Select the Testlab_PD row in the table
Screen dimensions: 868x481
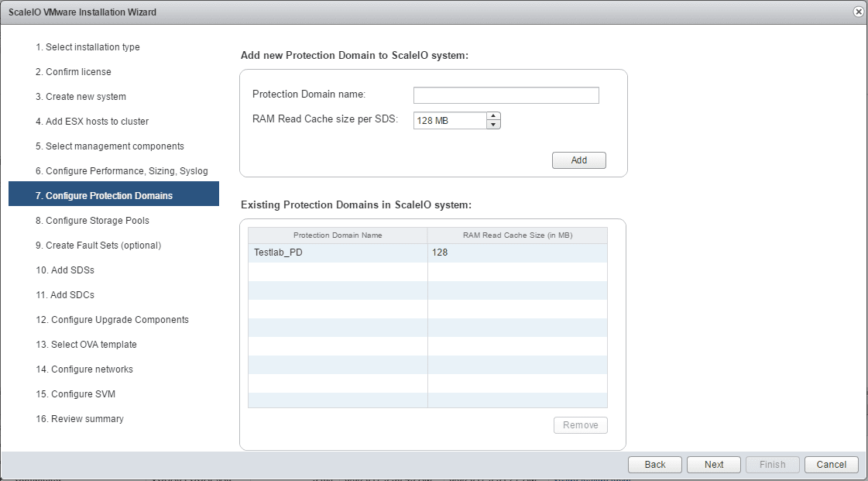427,253
